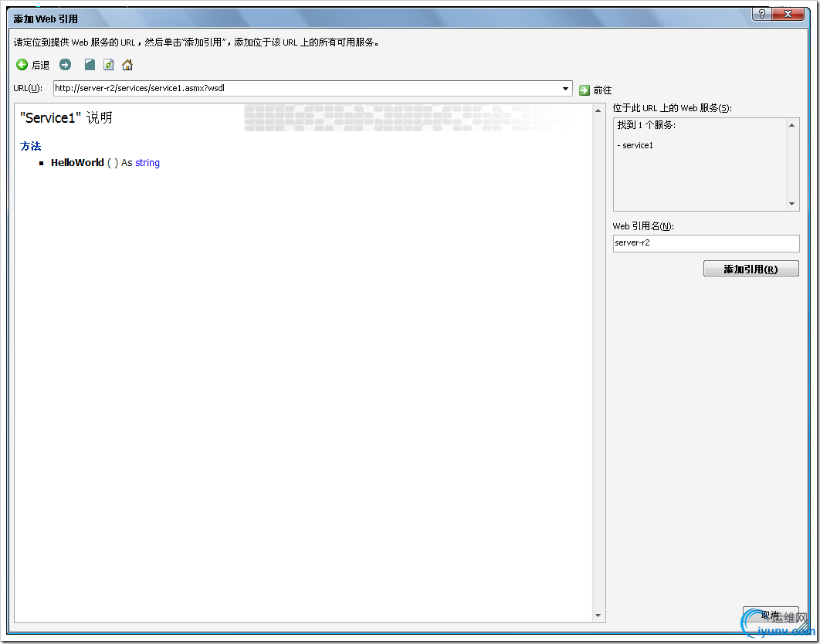
Task: Click the 找到 1 个服务 text
Action: point(646,125)
